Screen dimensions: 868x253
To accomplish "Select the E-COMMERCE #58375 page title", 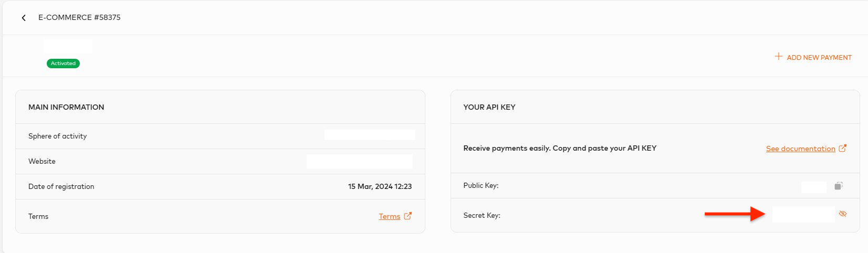I will tap(79, 17).
